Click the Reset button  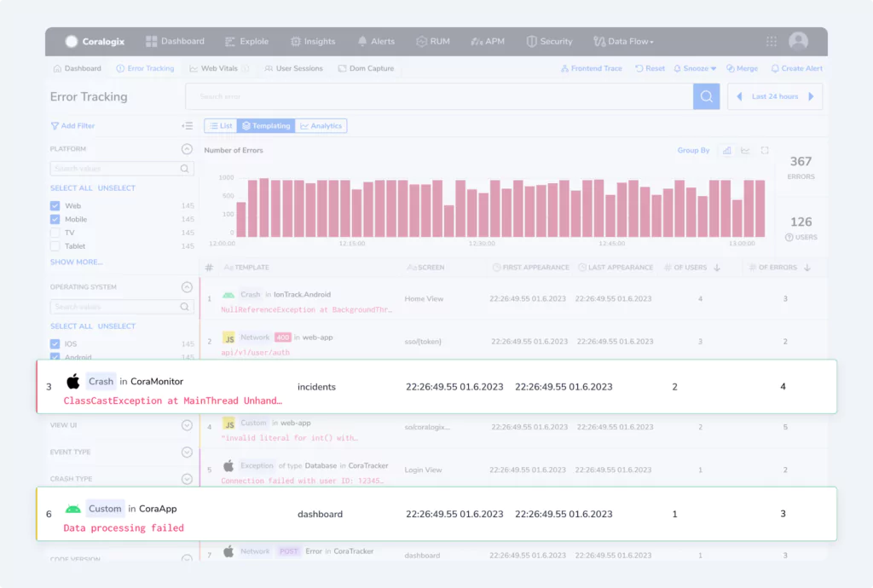650,68
